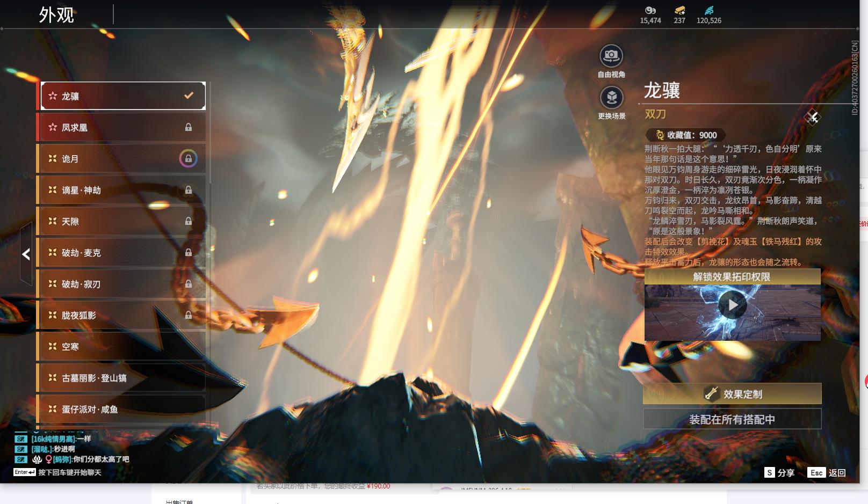Click the gold bar icon above 237

[679, 10]
